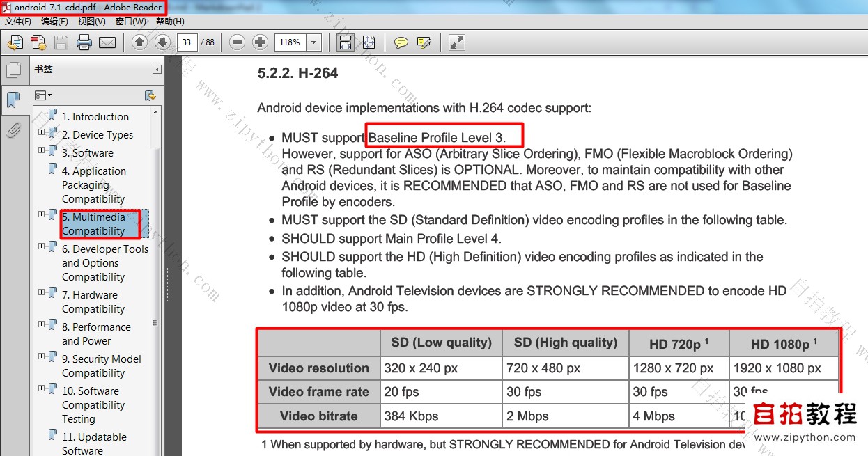Open the 帮助(H) menu
The width and height of the screenshot is (868, 456).
(170, 22)
